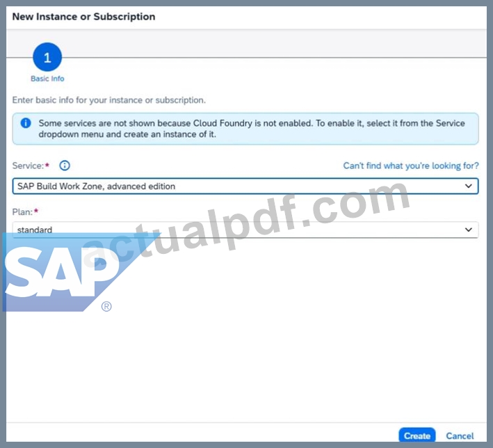
Task: Click the blue info icon in message strip
Action: [x=26, y=123]
